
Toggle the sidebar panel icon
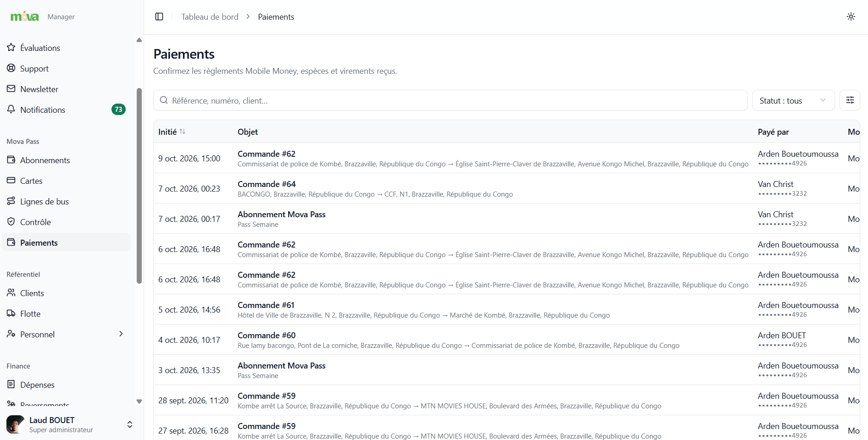159,16
